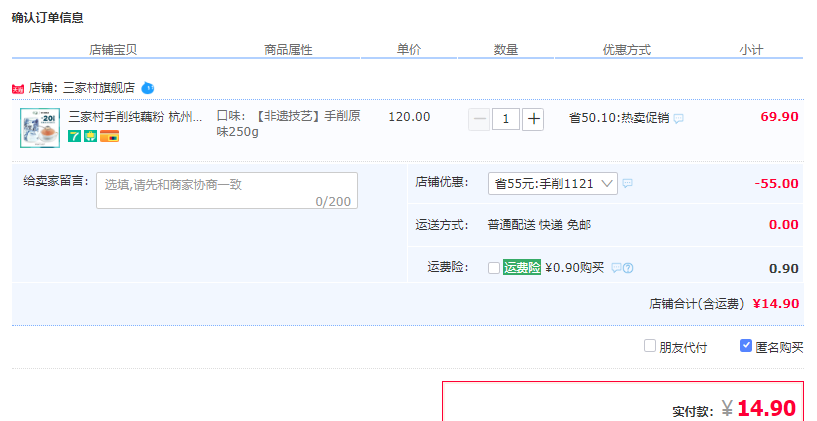Screen dimensions: 817x421
Task: Click the quantity input field showing 1
Action: pyautogui.click(x=505, y=119)
